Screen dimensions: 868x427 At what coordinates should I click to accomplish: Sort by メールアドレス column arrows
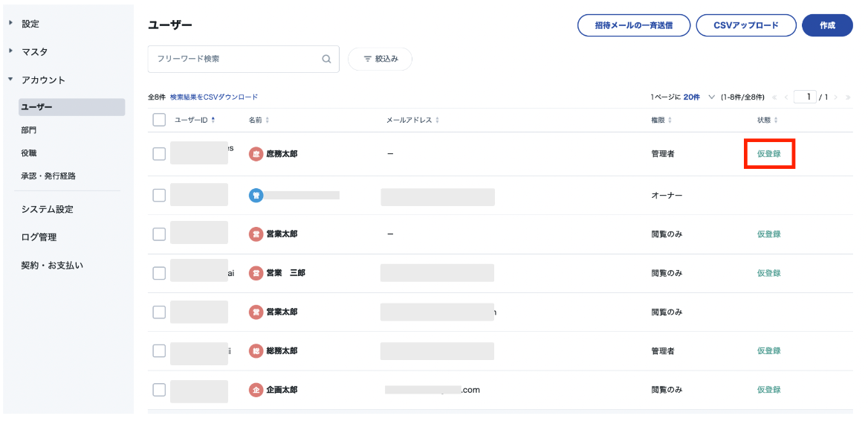coord(437,121)
